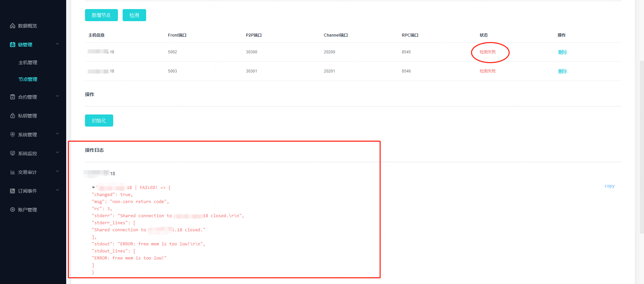Collapse the 链管理 menu chevron
Viewport: 644px width, 284px height.
tap(57, 44)
